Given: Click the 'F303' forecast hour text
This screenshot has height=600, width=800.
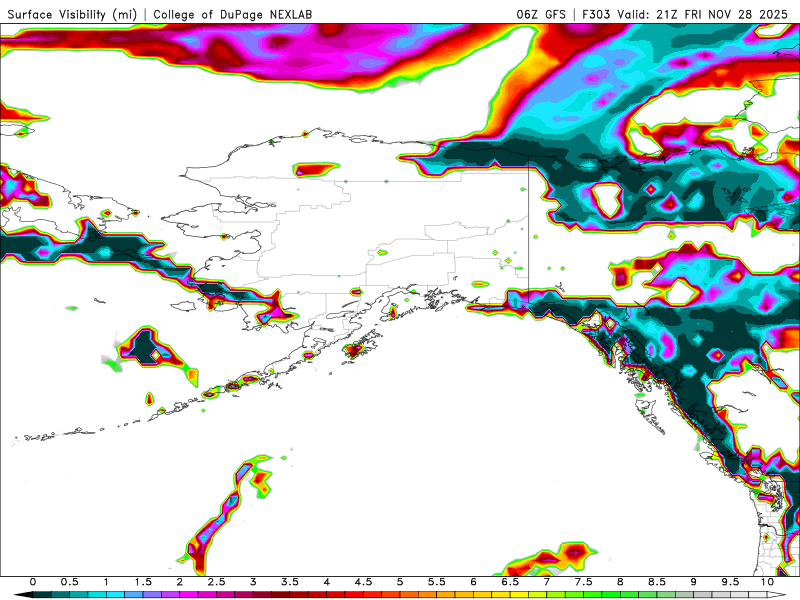Looking at the screenshot, I should point(596,14).
